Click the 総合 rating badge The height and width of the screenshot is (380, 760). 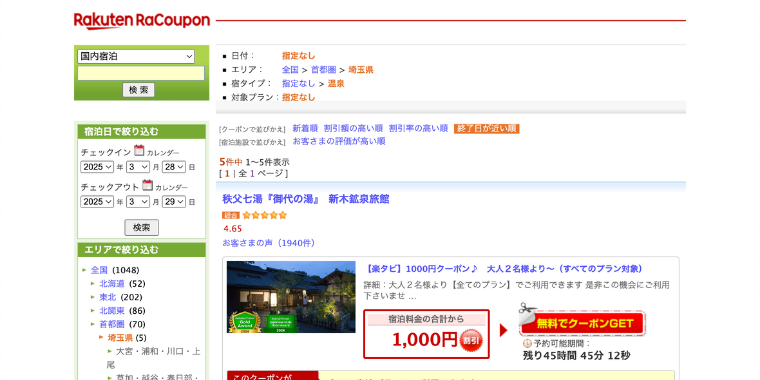[231, 215]
